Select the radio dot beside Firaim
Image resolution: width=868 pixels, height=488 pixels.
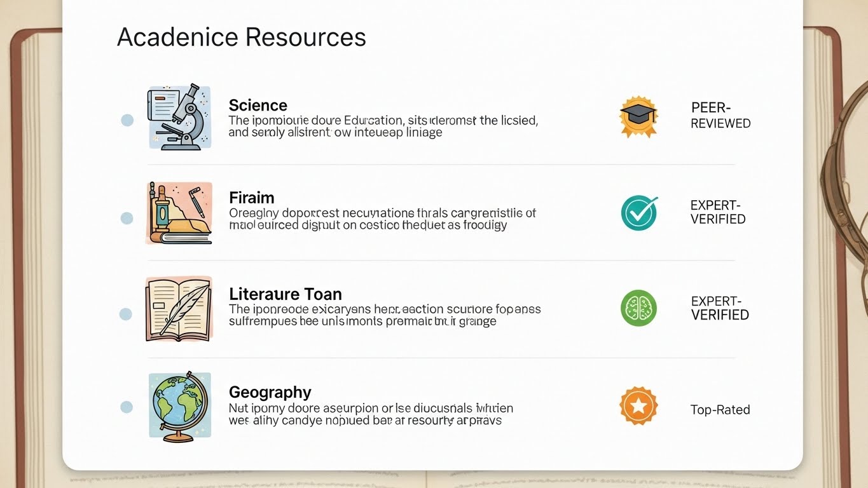pos(127,218)
